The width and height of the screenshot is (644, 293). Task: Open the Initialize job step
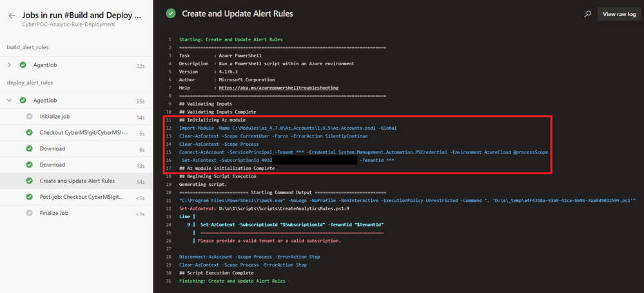coord(77,117)
